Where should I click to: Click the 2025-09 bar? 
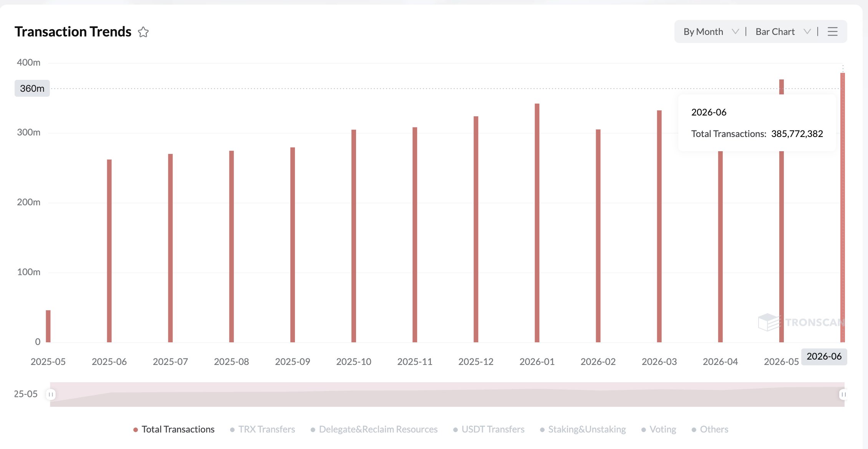[293, 245]
